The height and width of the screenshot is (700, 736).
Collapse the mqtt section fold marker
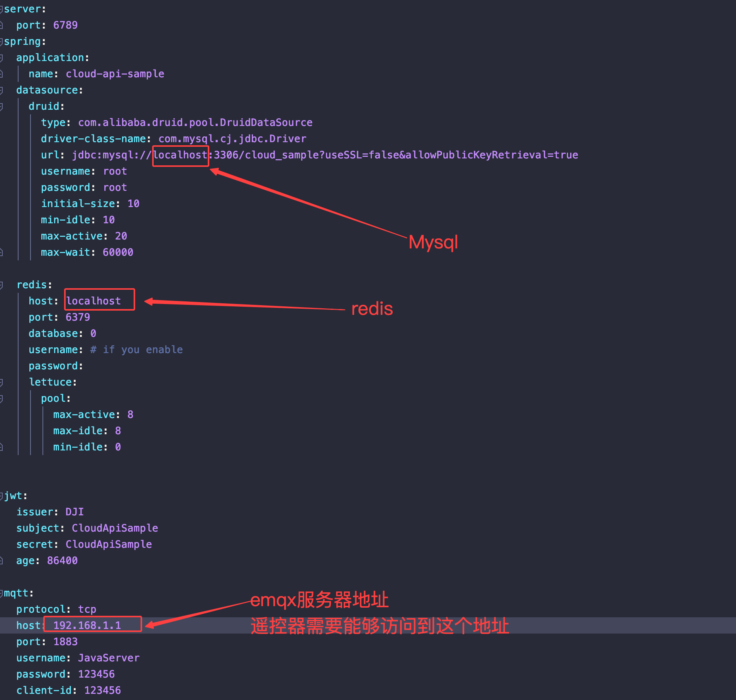pyautogui.click(x=2, y=593)
